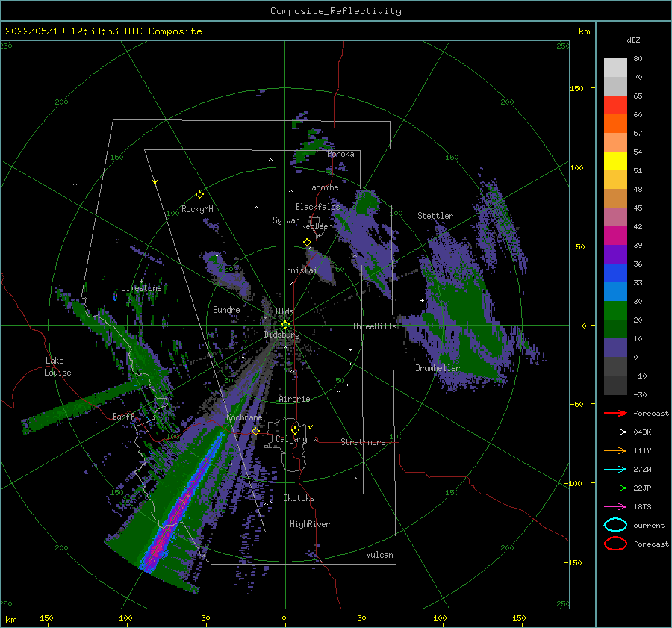
Task: Click the RedDeer city label
Action: pos(317,226)
